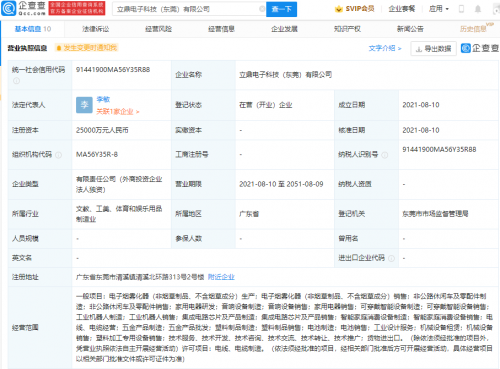Image resolution: width=500 pixels, height=369 pixels.
Task: Click 实缴资本 label cell
Action: [203, 130]
